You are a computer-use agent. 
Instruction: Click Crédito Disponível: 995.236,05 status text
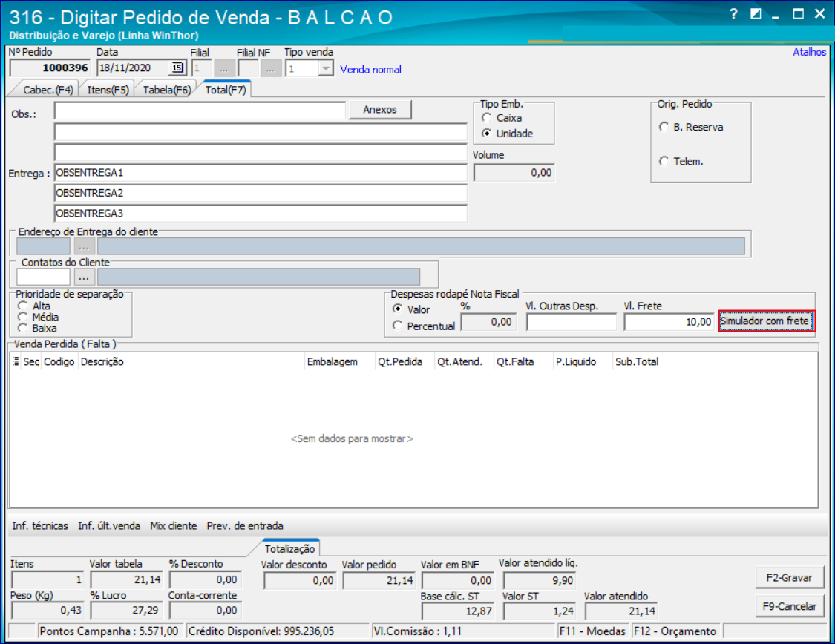[x=261, y=631]
